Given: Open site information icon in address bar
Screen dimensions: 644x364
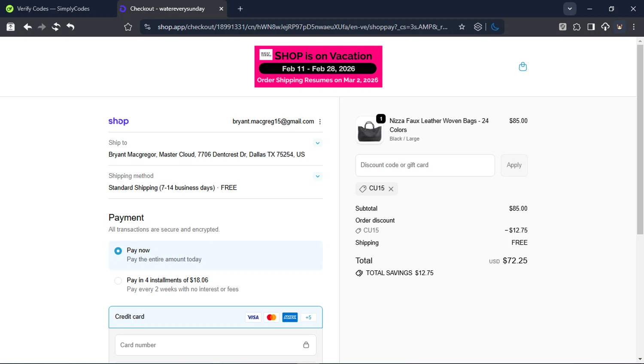Looking at the screenshot, I should click(147, 27).
